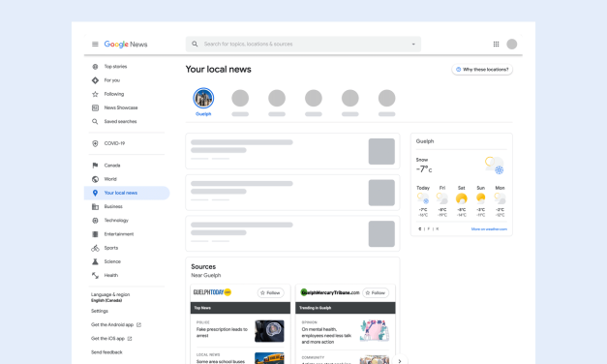This screenshot has width=607, height=364.
Task: Show next sources with arrow
Action: pos(400,361)
